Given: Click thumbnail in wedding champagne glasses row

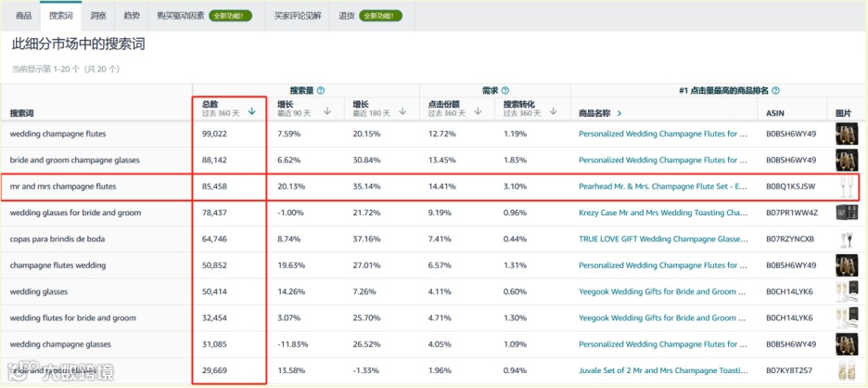Looking at the screenshot, I should pyautogui.click(x=847, y=344).
